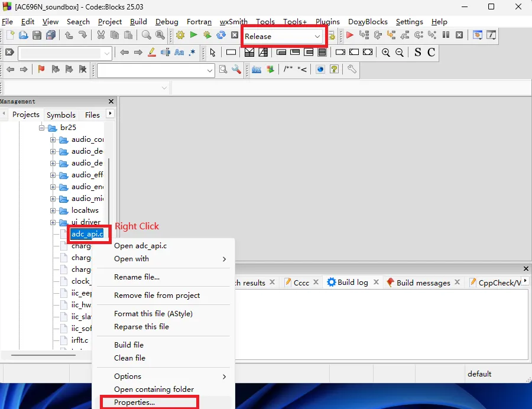The width and height of the screenshot is (532, 409).
Task: Open the Build menu
Action: coord(138,22)
